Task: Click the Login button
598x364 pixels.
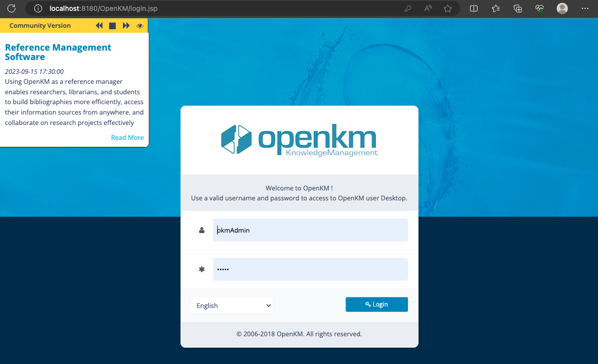Action: 377,304
